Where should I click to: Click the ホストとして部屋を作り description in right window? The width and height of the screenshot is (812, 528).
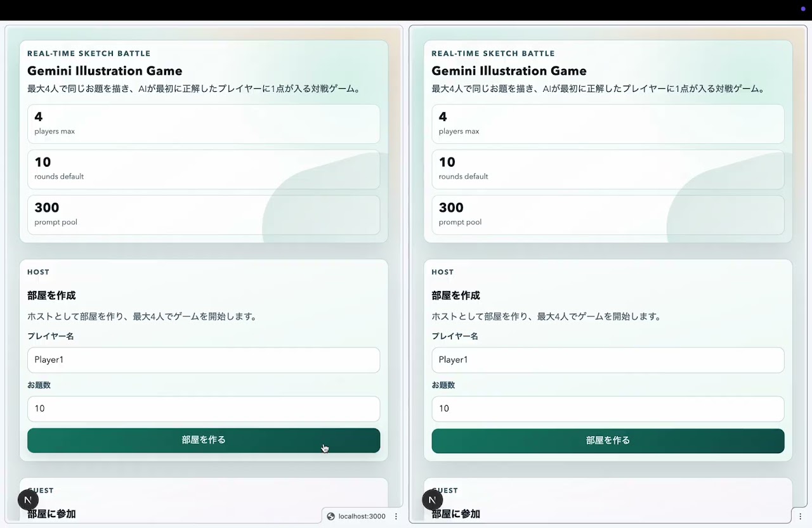[x=546, y=316]
